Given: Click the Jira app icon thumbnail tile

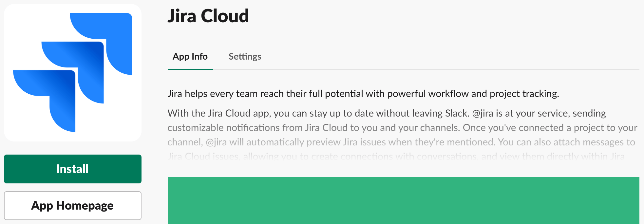Looking at the screenshot, I should (x=72, y=72).
